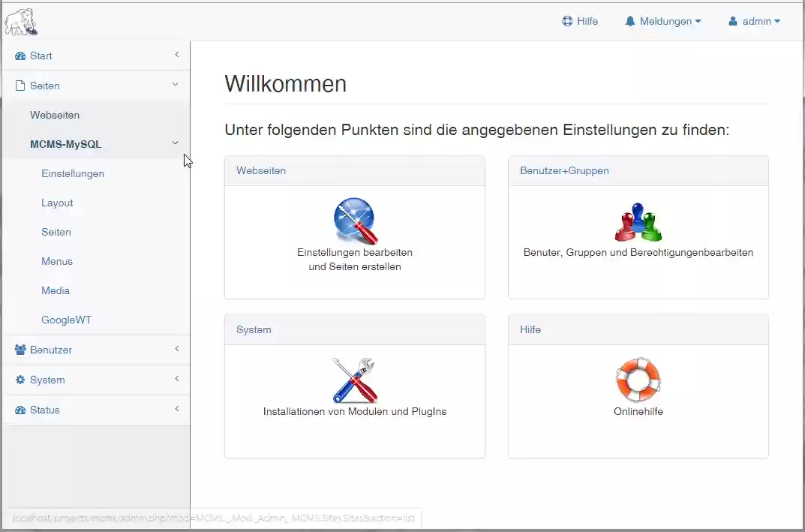The height and width of the screenshot is (532, 805).
Task: Click the Hilfe globe icon in header
Action: pos(568,21)
